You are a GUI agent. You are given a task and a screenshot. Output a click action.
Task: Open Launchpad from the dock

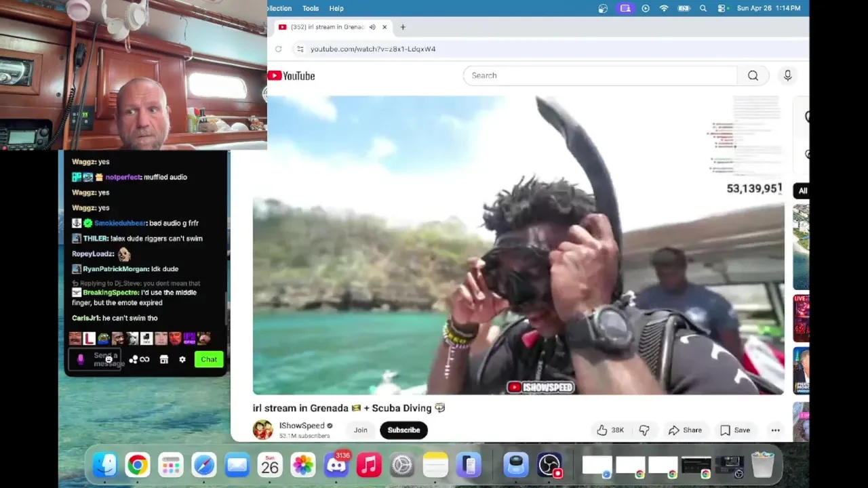tap(170, 465)
